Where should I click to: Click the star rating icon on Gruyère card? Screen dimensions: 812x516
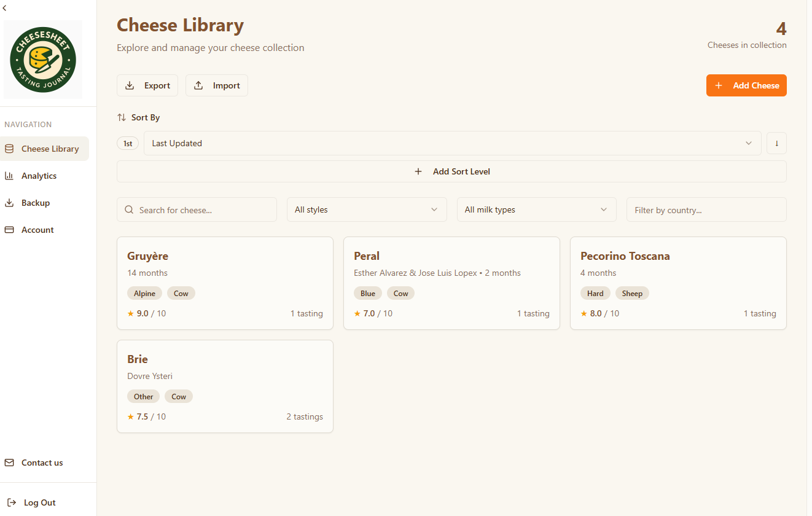coord(130,313)
